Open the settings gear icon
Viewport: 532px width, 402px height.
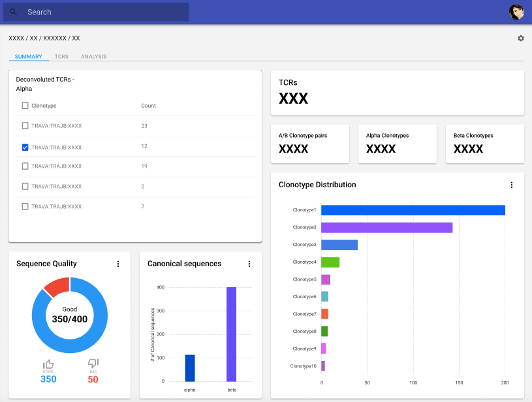click(x=520, y=38)
